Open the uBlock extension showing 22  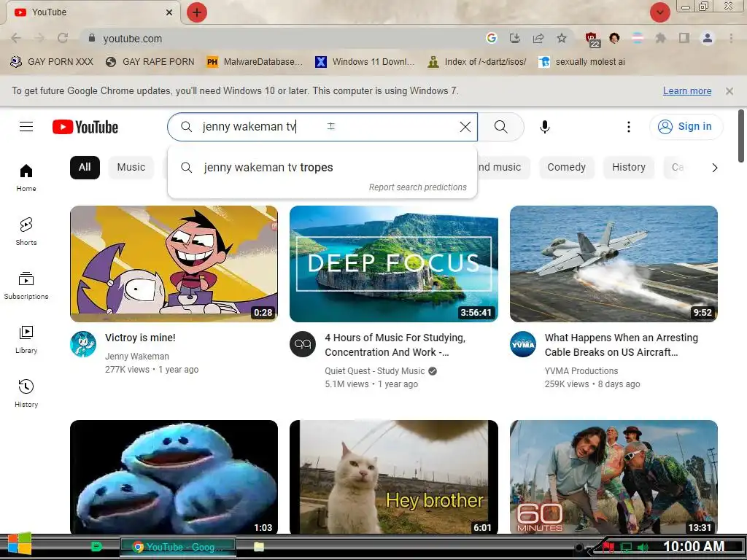(592, 39)
